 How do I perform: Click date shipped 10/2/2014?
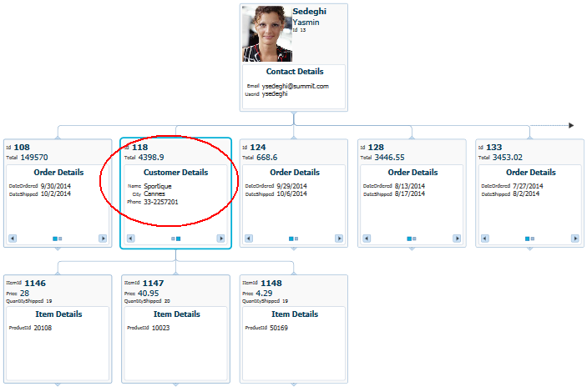(x=56, y=193)
